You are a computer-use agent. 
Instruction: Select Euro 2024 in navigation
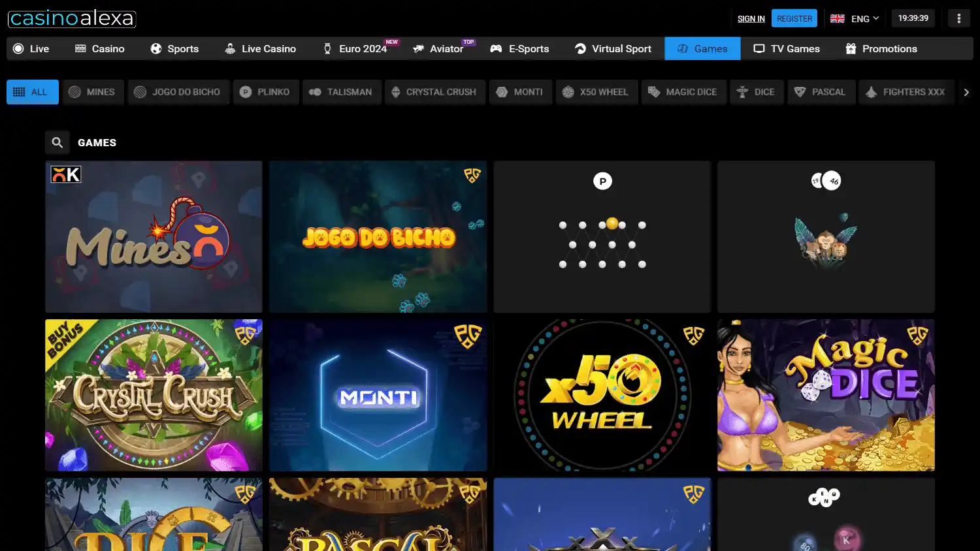tap(356, 49)
